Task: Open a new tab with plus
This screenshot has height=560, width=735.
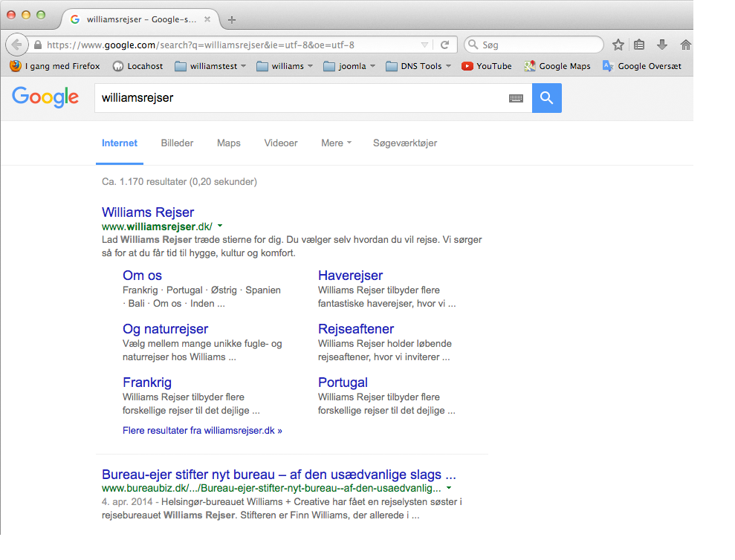Action: pos(232,20)
